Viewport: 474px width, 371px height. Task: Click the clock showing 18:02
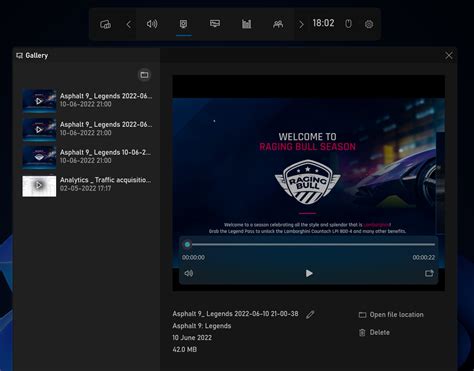coord(323,23)
